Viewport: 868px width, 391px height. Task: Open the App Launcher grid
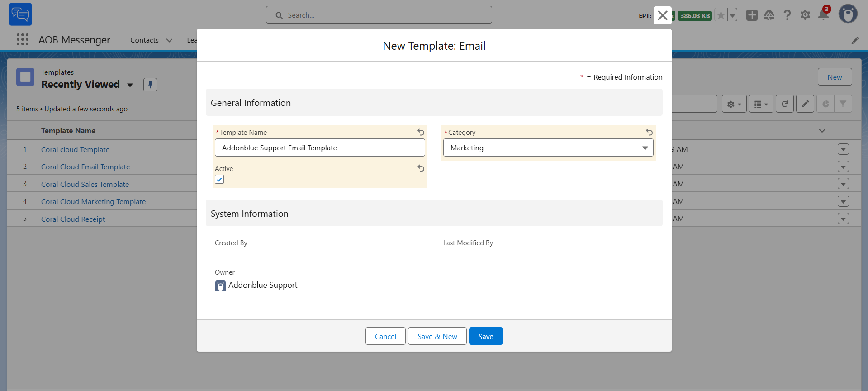tap(23, 40)
